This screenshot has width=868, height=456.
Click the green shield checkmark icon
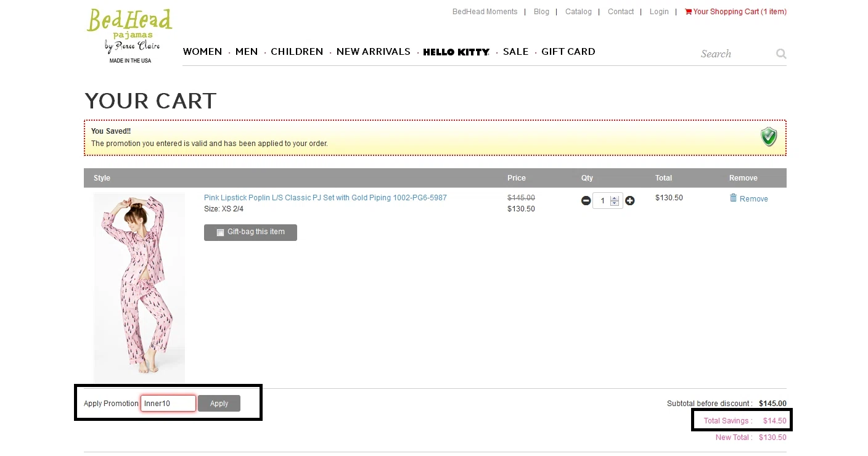(769, 137)
